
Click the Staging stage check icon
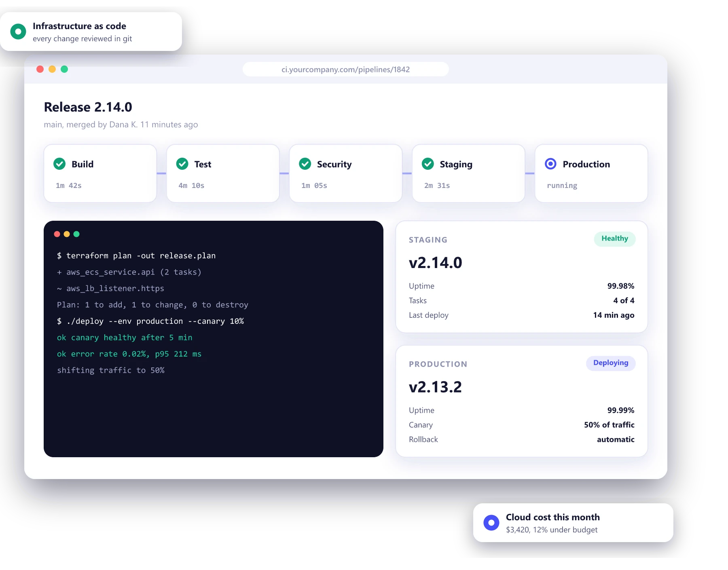pyautogui.click(x=428, y=164)
